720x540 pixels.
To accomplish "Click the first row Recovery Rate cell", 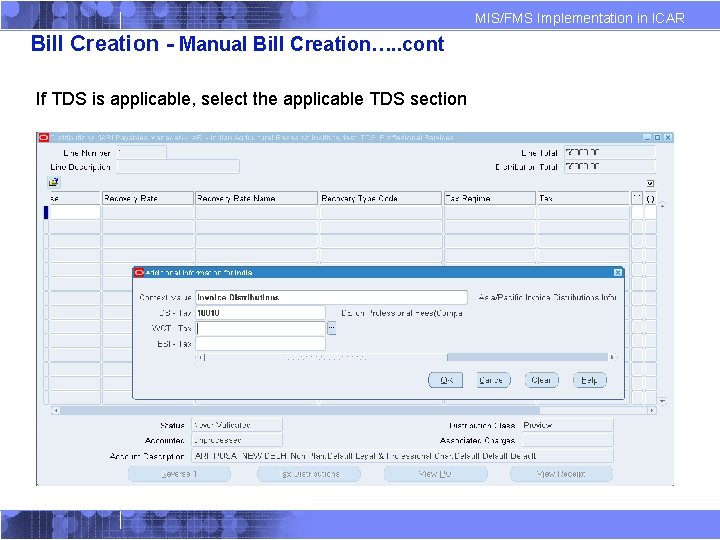I will click(x=147, y=212).
